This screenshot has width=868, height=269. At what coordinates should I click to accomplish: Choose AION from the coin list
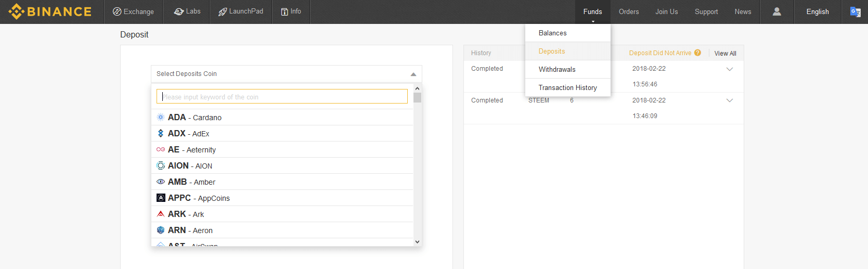pos(282,165)
